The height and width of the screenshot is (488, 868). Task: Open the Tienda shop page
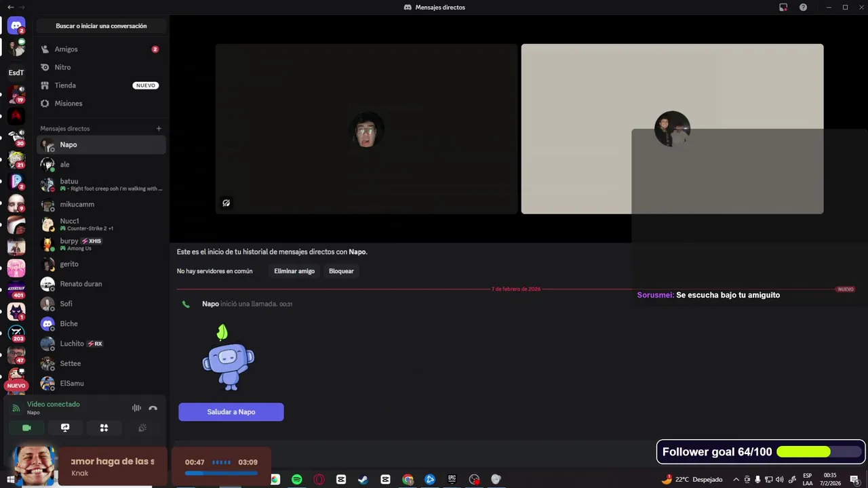pos(101,85)
